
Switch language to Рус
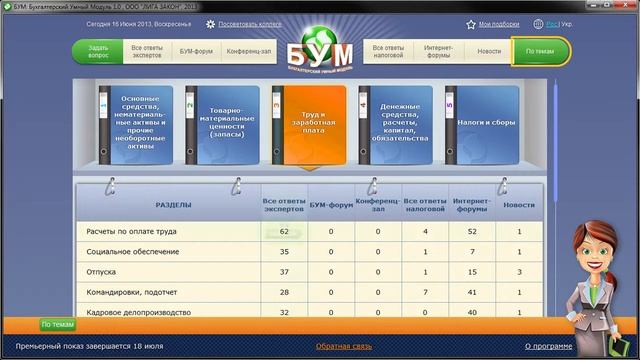(551, 24)
